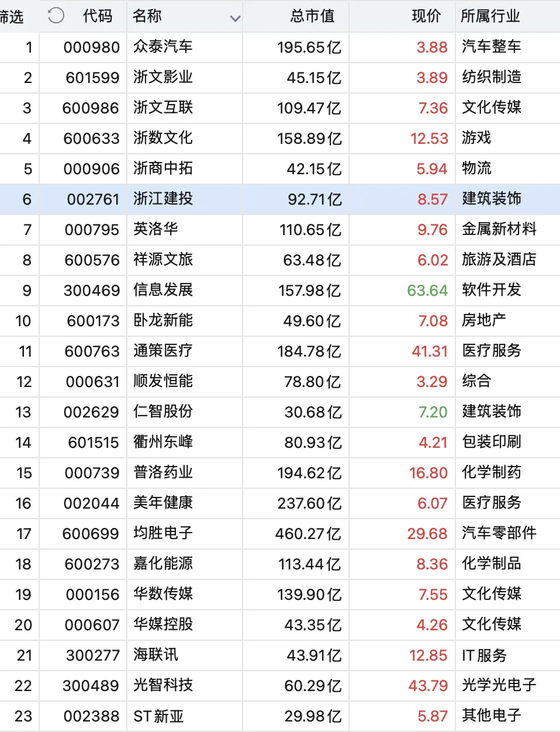The height and width of the screenshot is (732, 560).
Task: Click on 浙文影业 in the name column
Action: pos(163,77)
